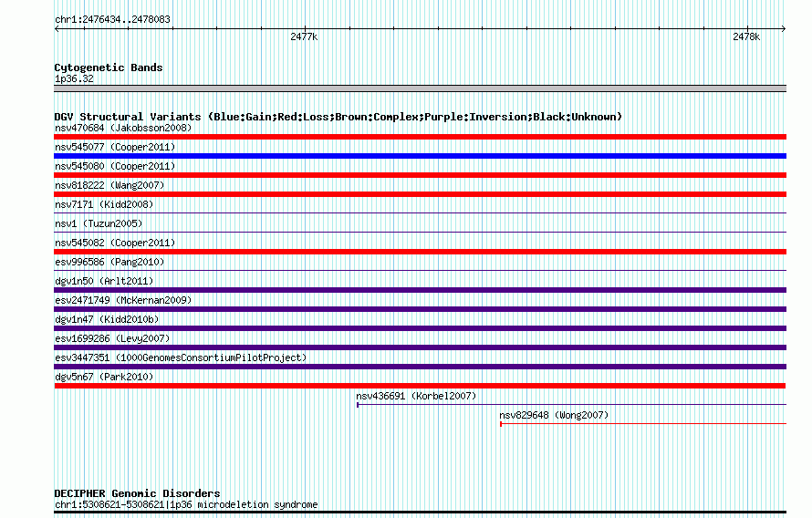Click the nsv545082 (Cooper2011) label
The height and width of the screenshot is (518, 812).
click(115, 243)
